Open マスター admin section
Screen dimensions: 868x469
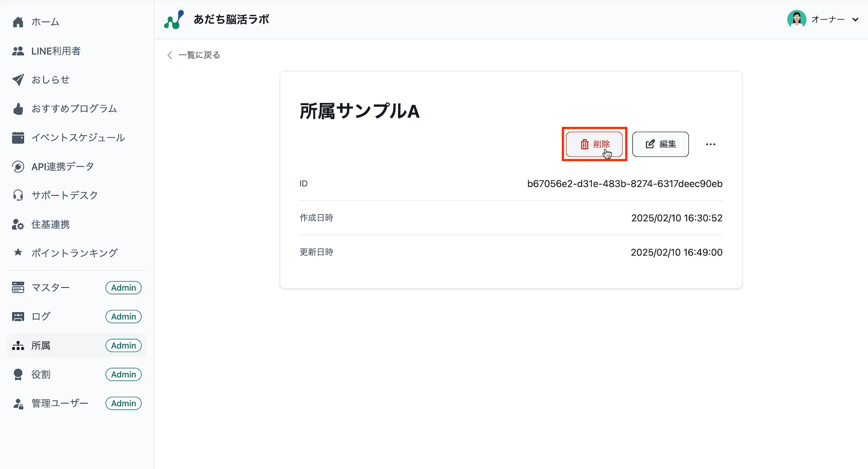(x=77, y=288)
